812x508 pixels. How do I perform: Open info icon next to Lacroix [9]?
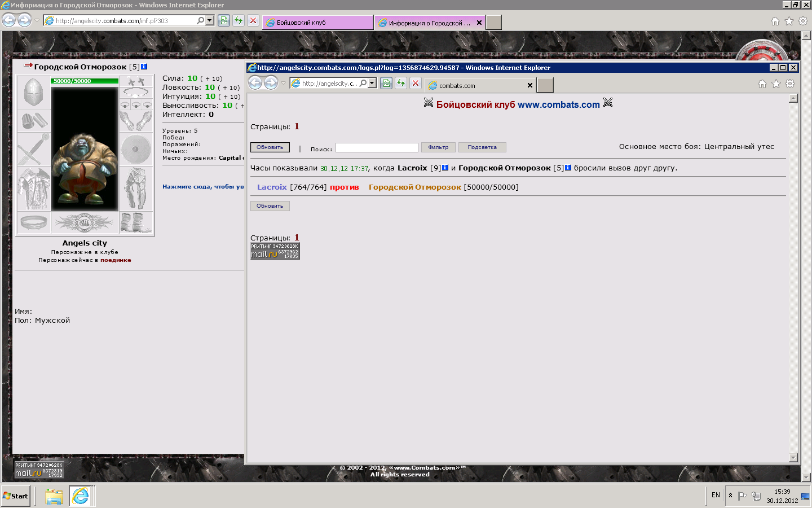[x=445, y=168]
